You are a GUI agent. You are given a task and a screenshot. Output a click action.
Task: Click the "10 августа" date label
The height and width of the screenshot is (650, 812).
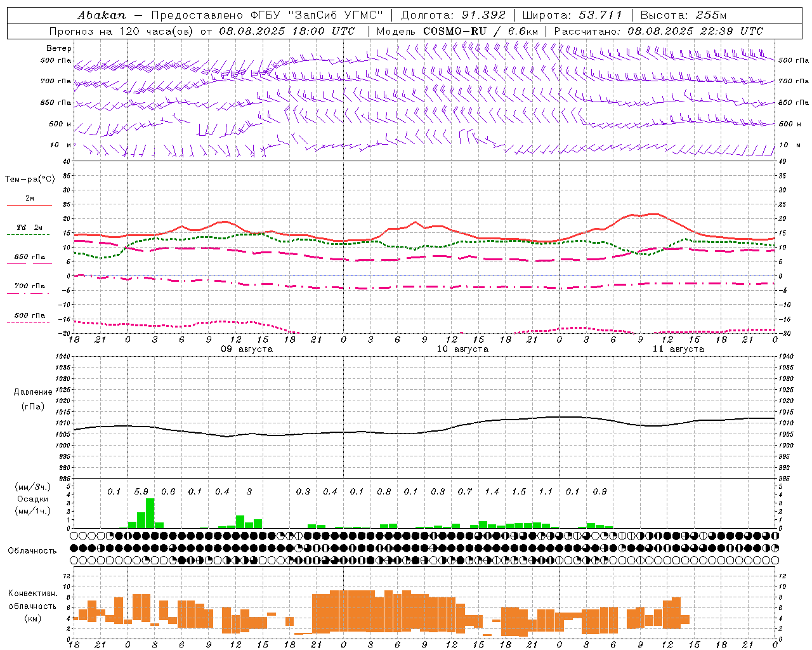point(462,349)
